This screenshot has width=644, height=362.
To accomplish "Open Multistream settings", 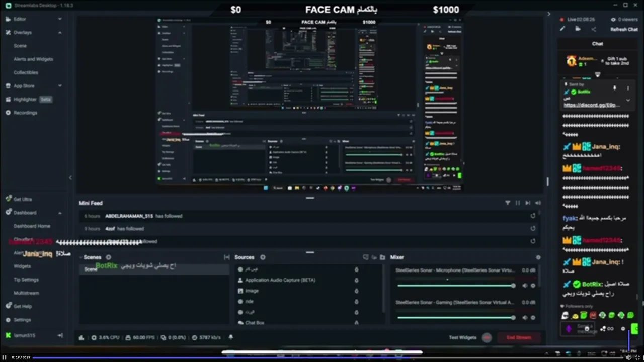I will (x=26, y=293).
